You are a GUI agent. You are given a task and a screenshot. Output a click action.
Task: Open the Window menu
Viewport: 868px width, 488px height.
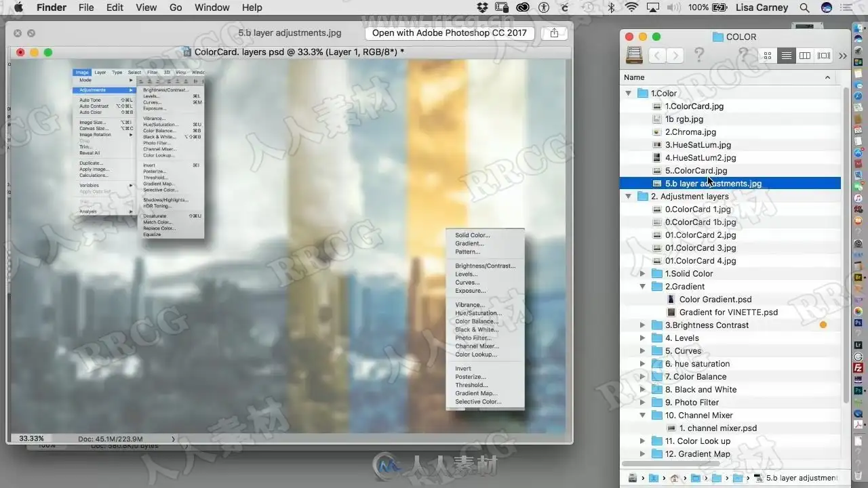tap(212, 7)
